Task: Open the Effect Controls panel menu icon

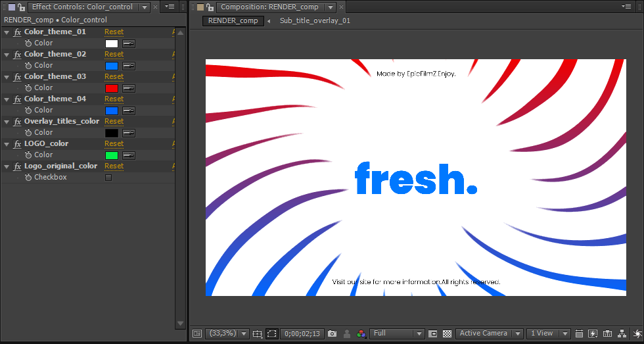Action: point(170,7)
